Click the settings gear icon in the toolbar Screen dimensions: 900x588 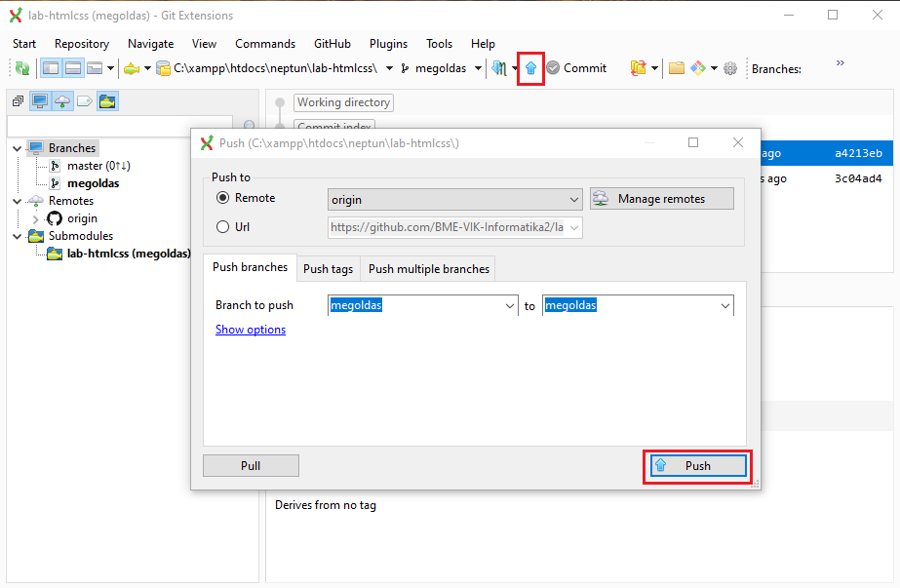(730, 68)
